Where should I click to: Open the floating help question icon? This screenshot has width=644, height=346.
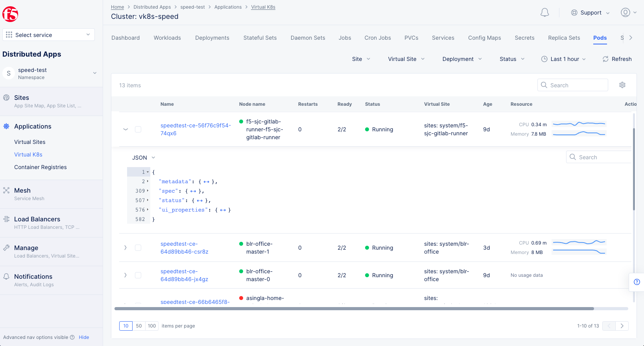[637, 282]
